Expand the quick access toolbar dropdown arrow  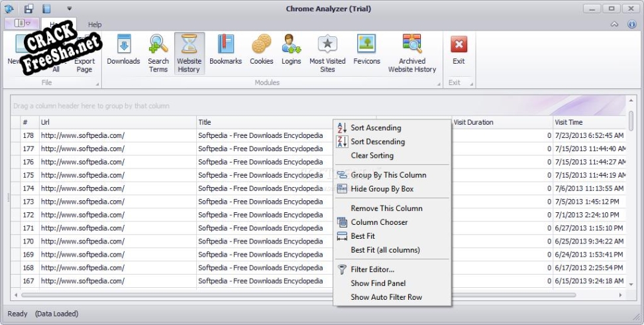(70, 9)
